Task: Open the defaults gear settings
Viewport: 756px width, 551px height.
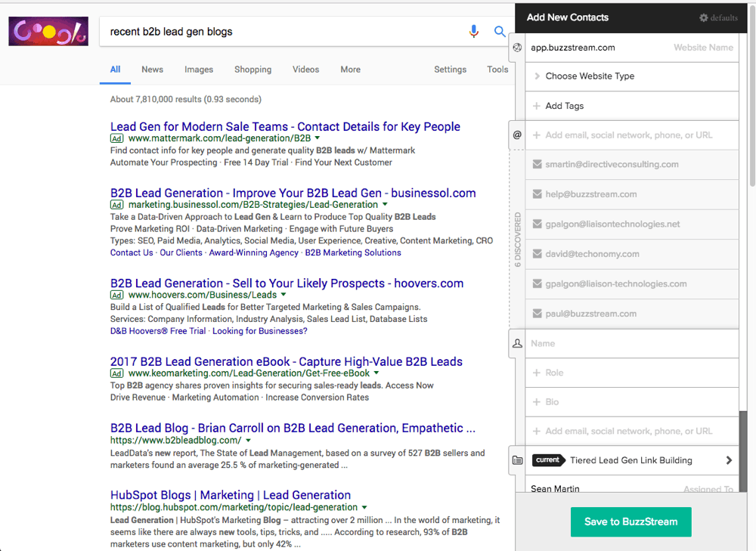Action: point(718,18)
